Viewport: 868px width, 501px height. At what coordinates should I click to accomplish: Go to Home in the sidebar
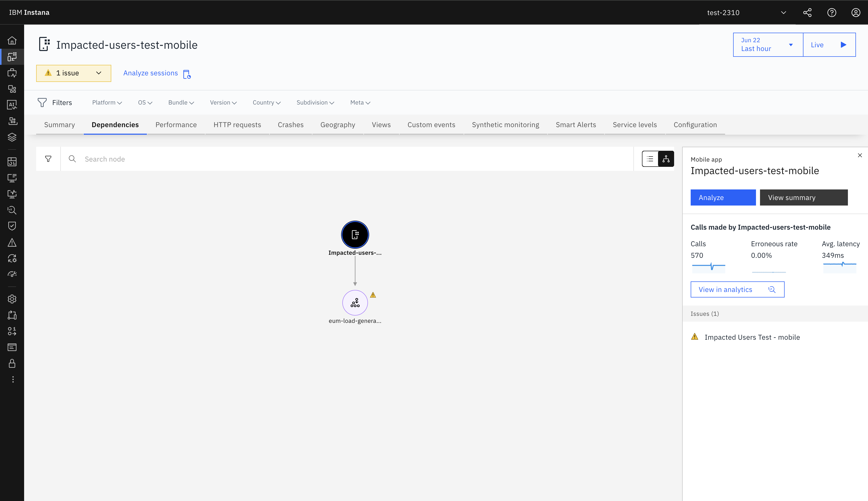pos(12,41)
